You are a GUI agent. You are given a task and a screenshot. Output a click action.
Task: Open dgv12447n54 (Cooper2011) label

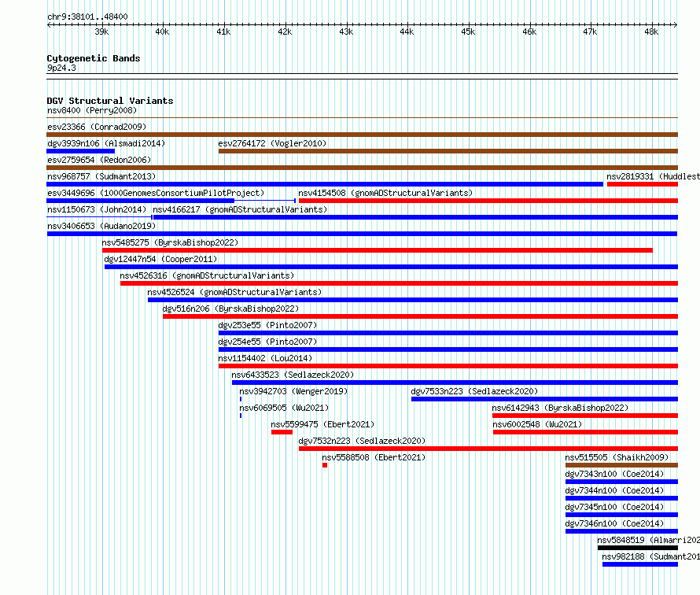click(x=160, y=259)
